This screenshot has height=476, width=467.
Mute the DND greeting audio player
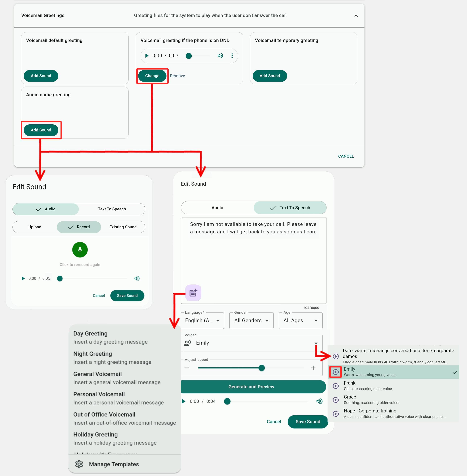[x=220, y=56]
